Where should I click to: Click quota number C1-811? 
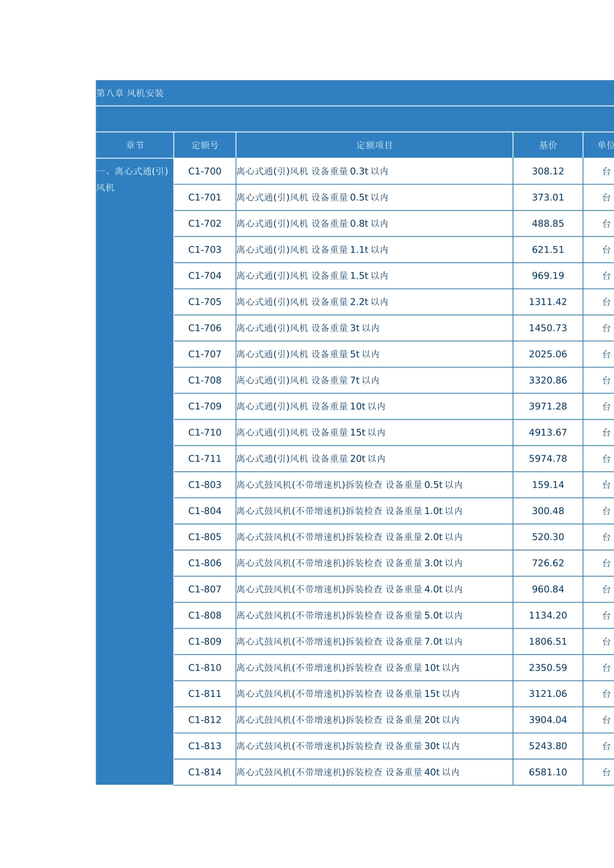tap(205, 694)
